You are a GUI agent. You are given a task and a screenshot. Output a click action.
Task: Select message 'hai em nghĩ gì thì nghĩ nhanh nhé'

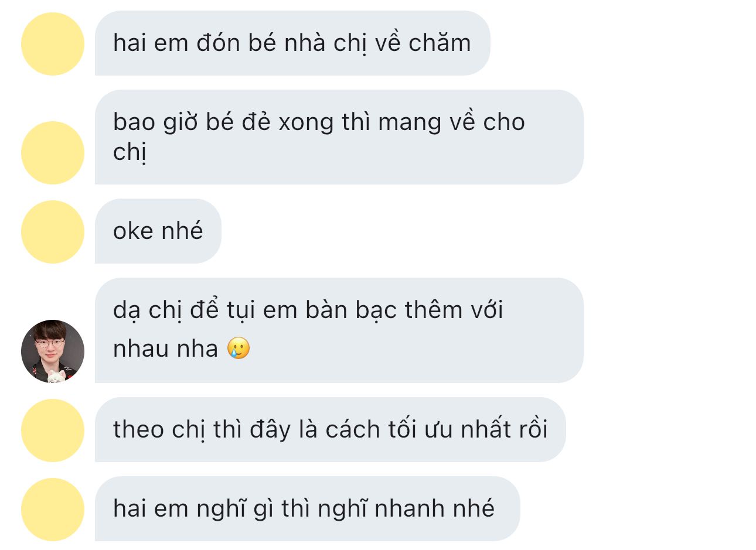click(x=308, y=508)
